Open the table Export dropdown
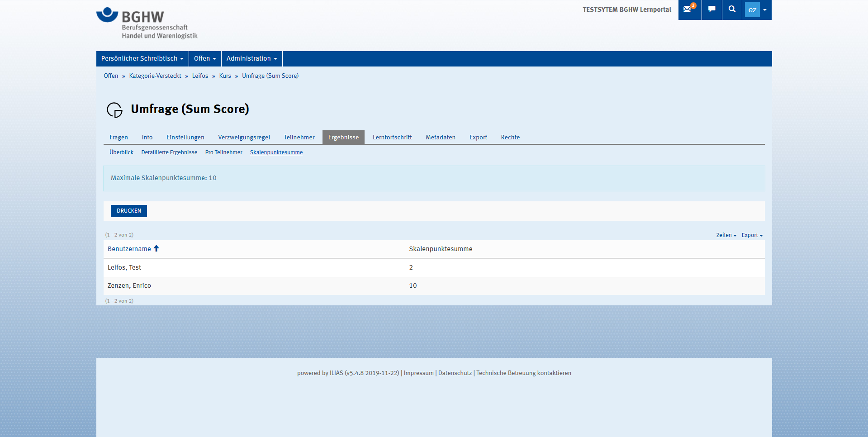The image size is (868, 437). point(752,235)
